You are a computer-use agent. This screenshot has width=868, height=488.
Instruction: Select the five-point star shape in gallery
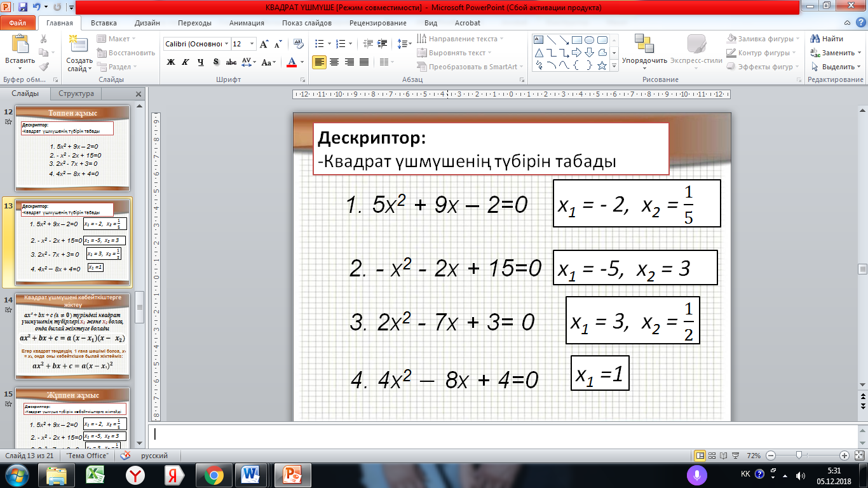point(602,65)
